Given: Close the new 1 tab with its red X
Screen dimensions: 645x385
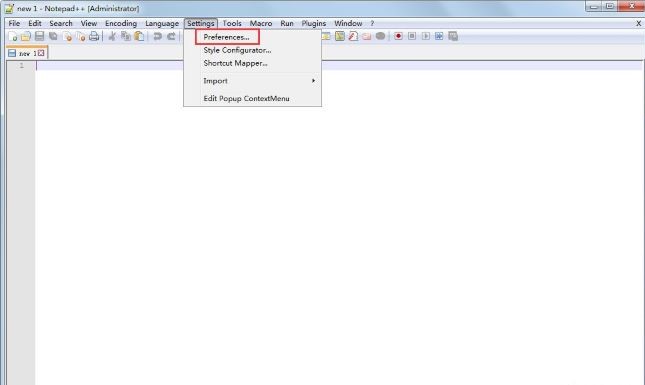Looking at the screenshot, I should click(x=41, y=53).
